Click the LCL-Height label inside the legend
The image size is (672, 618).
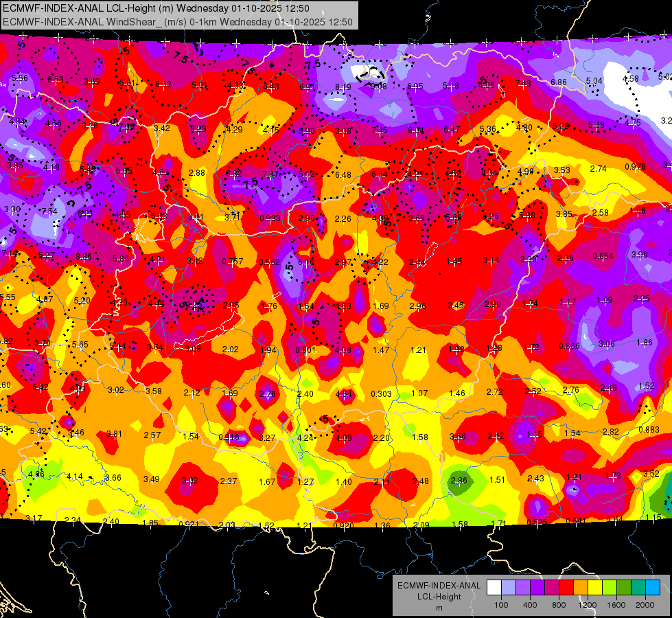(439, 597)
